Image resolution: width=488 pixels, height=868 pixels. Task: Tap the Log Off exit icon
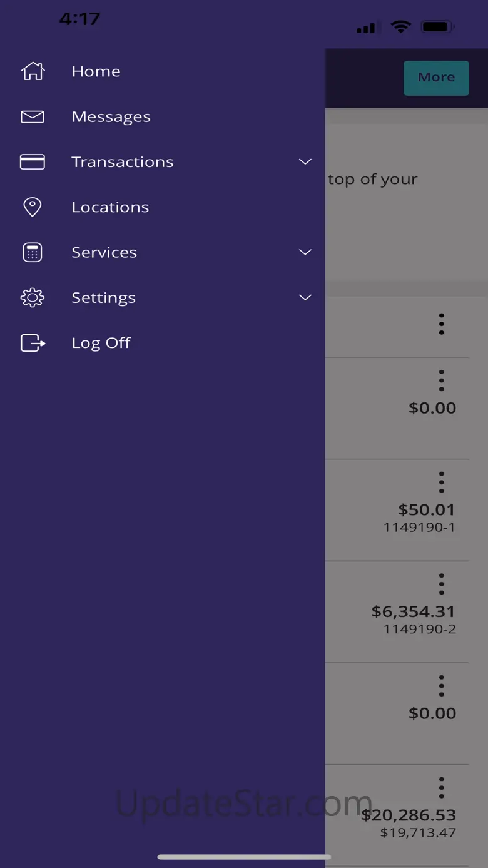coord(33,343)
